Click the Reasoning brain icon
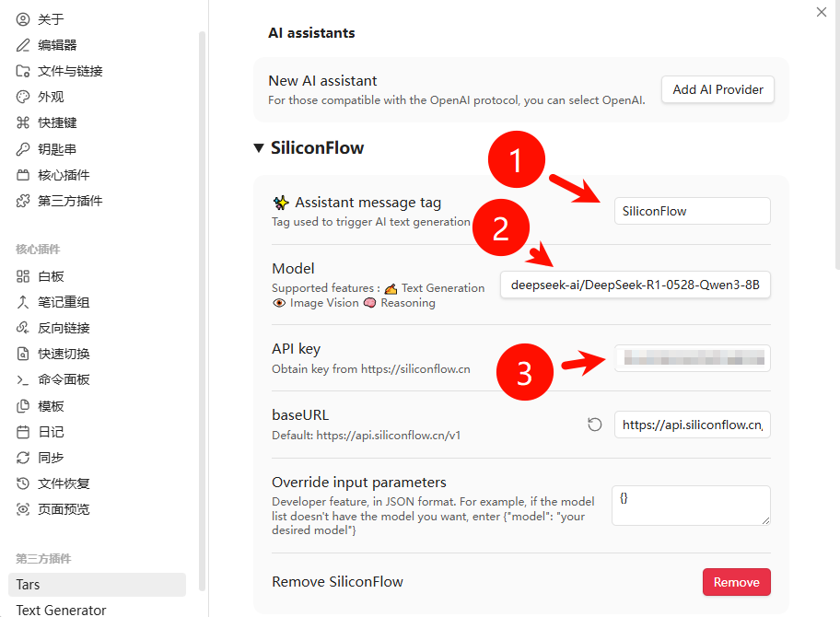Screen dimensions: 840x617 click(369, 303)
